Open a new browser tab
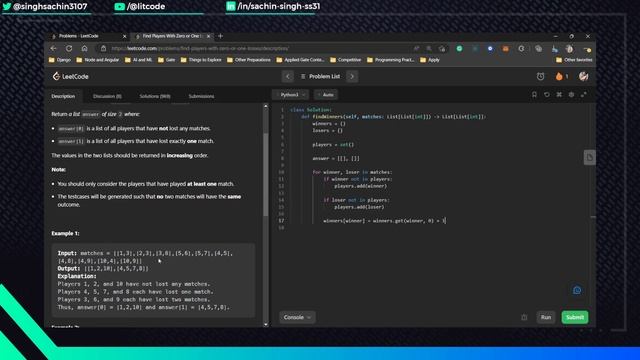Image resolution: width=640 pixels, height=360 pixels. [x=220, y=36]
